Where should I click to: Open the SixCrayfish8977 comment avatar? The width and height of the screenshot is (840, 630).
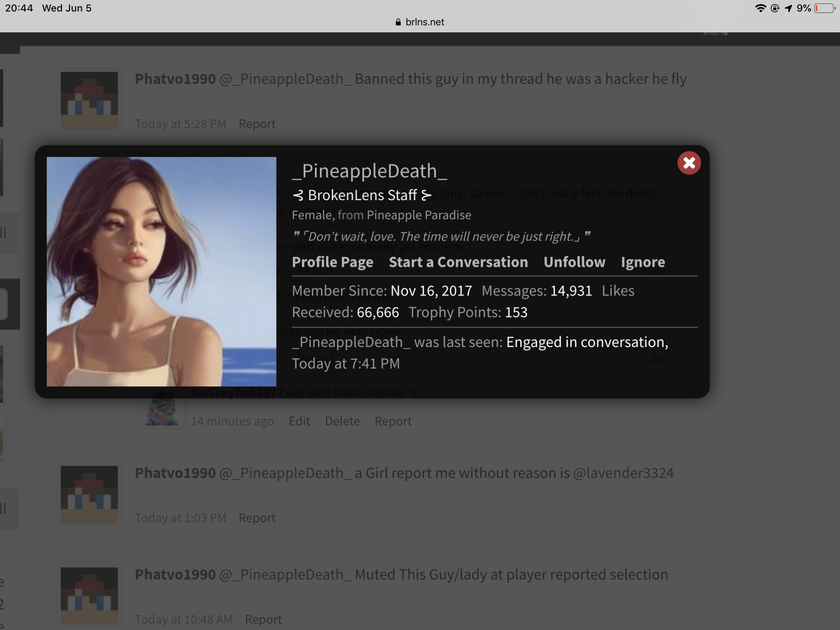coord(162,407)
